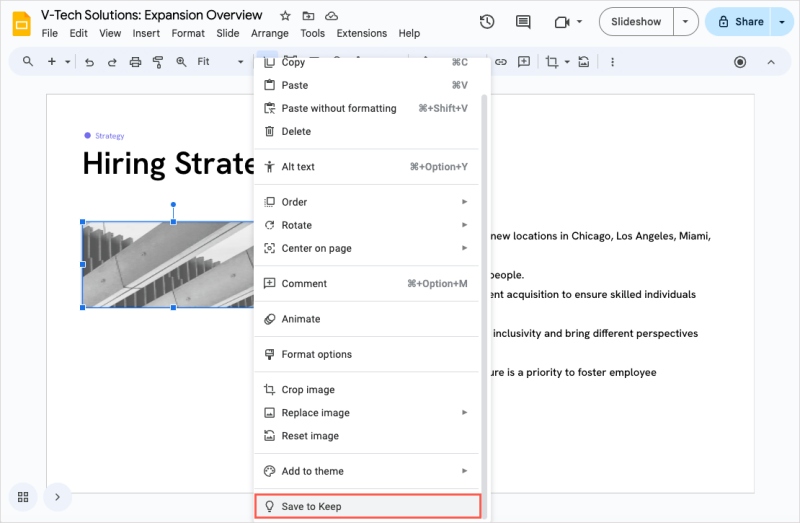Open the Fit zoom level dropdown
Image resolution: width=800 pixels, height=523 pixels.
tap(219, 62)
